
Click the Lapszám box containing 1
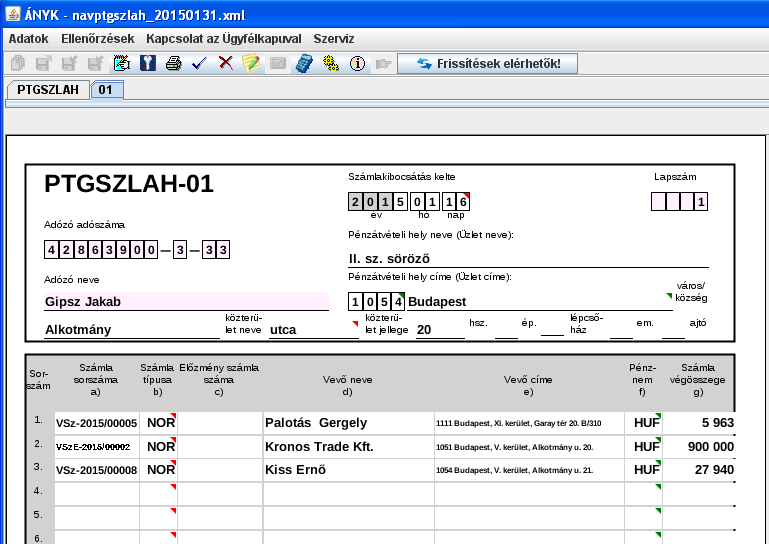701,202
